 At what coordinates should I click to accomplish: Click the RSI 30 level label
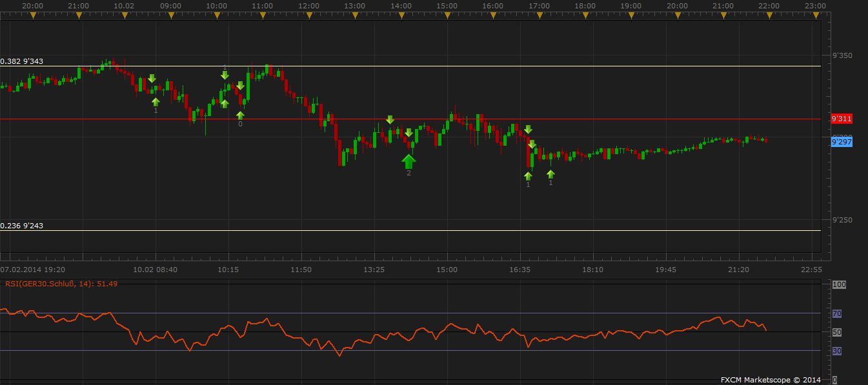837,351
